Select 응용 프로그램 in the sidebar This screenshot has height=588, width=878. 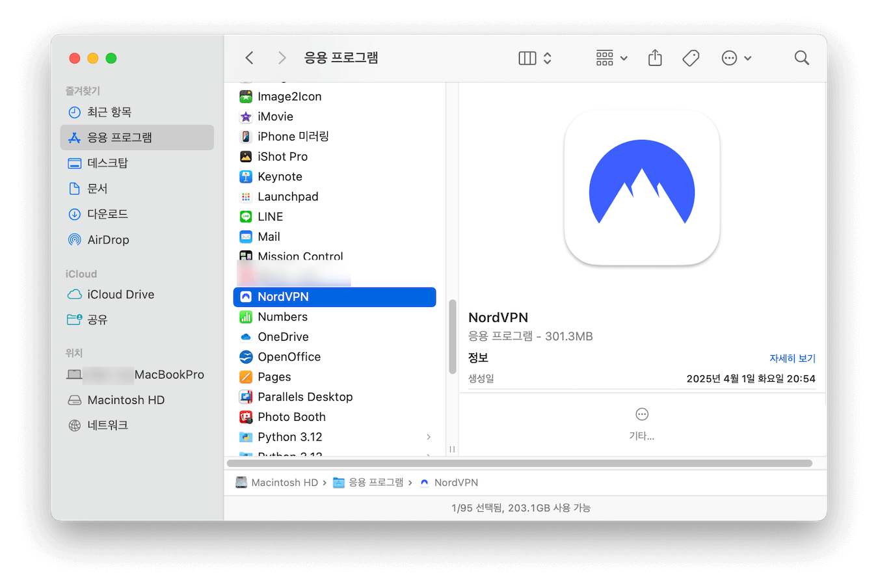(137, 137)
